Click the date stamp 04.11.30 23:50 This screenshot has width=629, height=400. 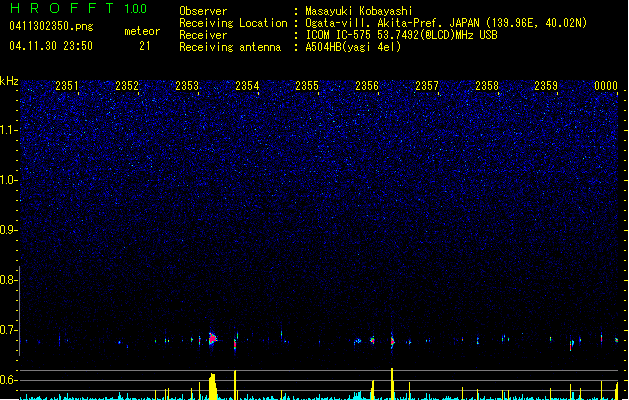(51, 46)
